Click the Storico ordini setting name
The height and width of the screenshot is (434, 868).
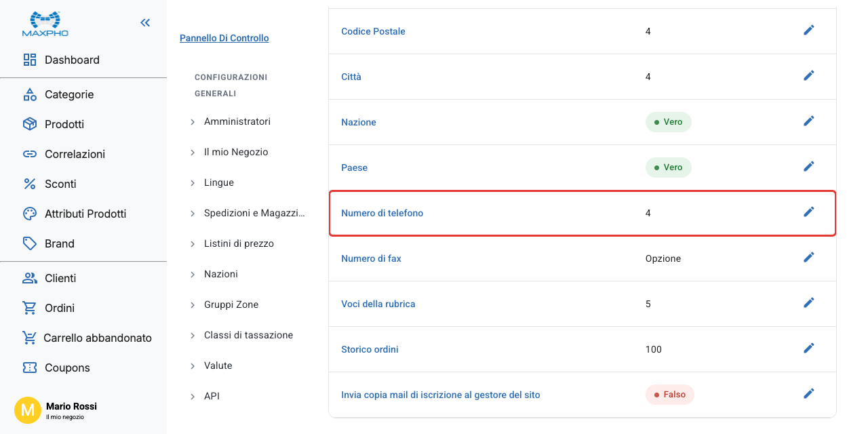(x=370, y=349)
